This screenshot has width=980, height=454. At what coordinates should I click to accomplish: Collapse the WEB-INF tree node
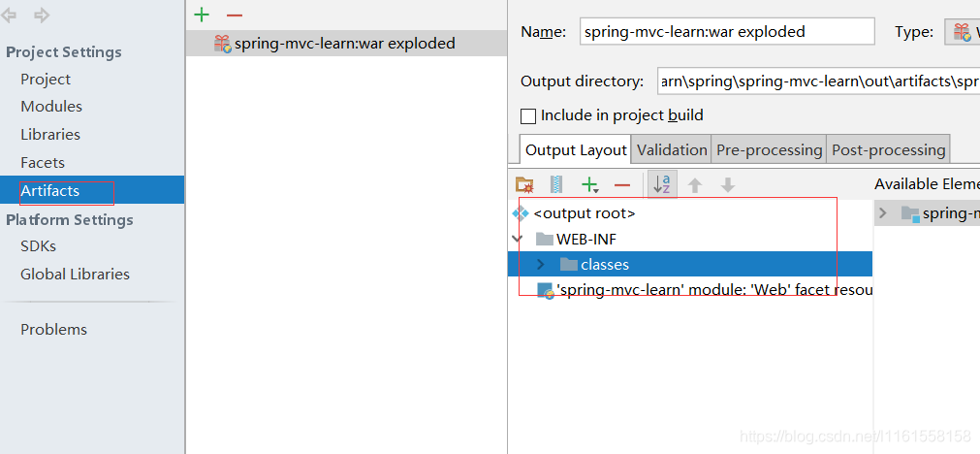tap(517, 239)
